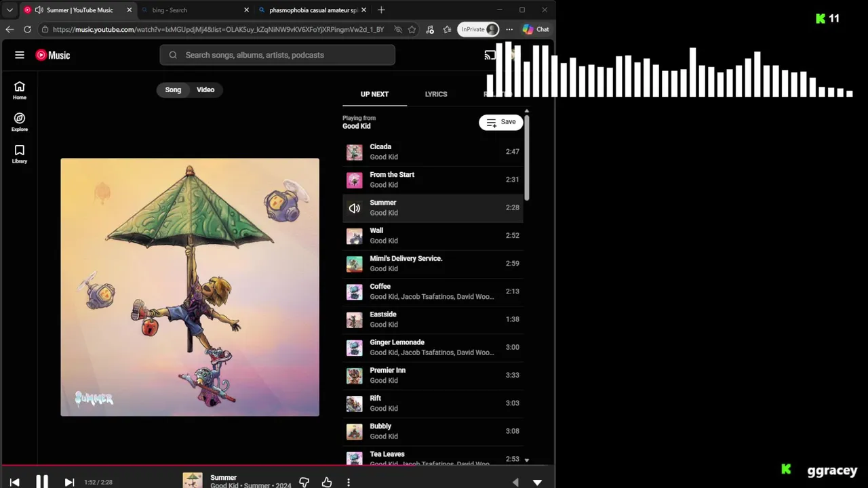Switch to Video mode
This screenshot has height=488, width=868.
[205, 89]
